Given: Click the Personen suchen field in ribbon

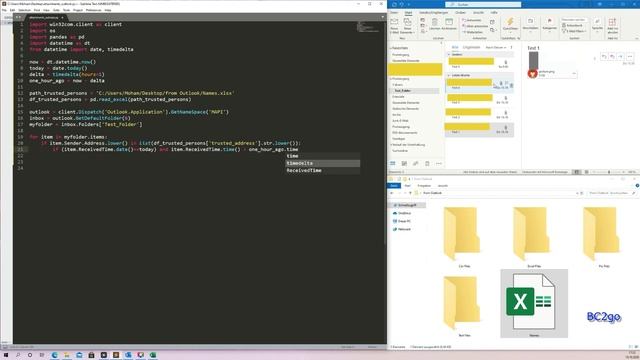Looking at the screenshot, I should pos(574,20).
